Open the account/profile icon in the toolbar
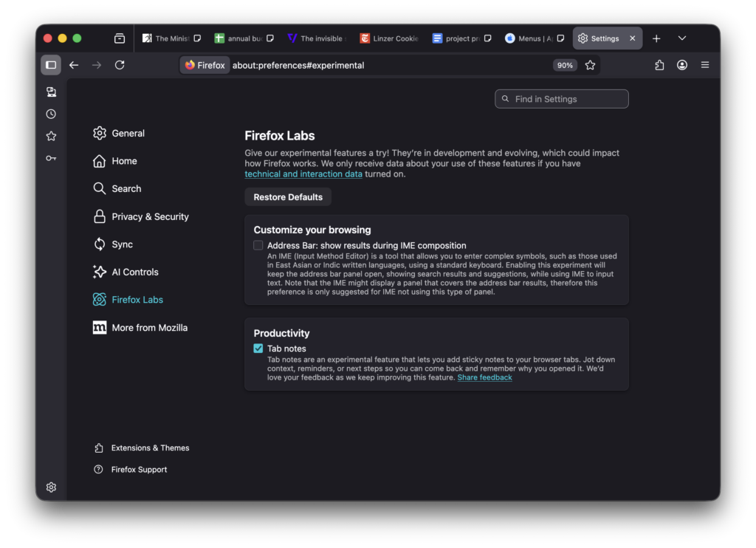 coord(681,65)
